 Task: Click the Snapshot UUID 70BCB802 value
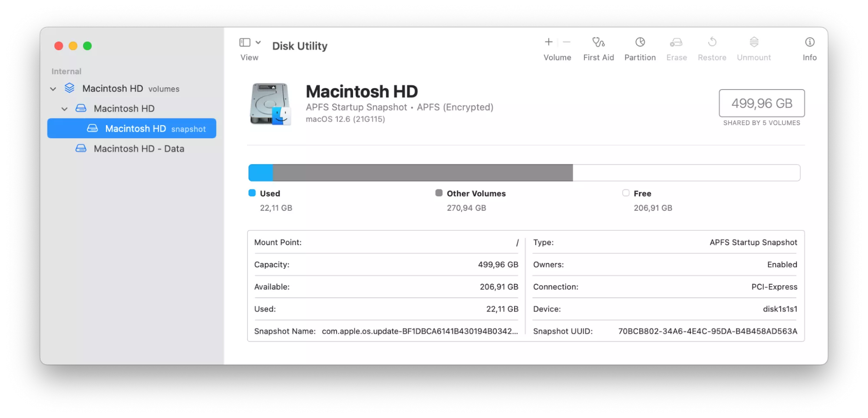pos(708,331)
